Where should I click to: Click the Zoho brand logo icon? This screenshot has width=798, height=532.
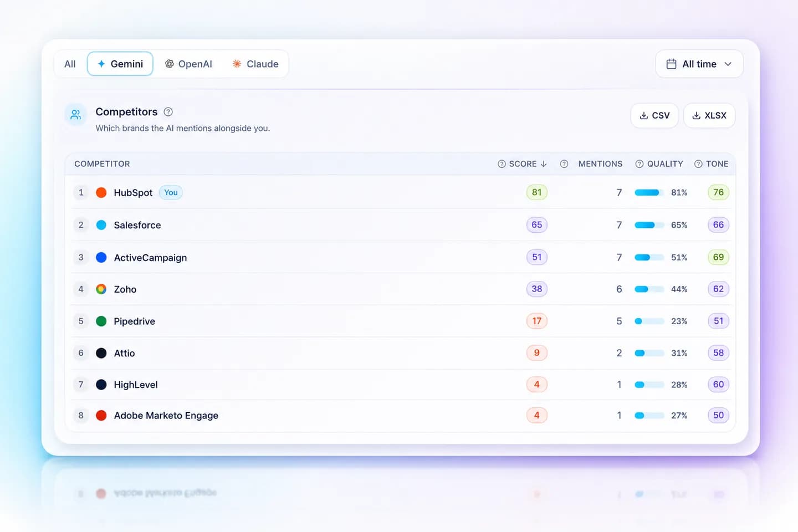click(101, 289)
